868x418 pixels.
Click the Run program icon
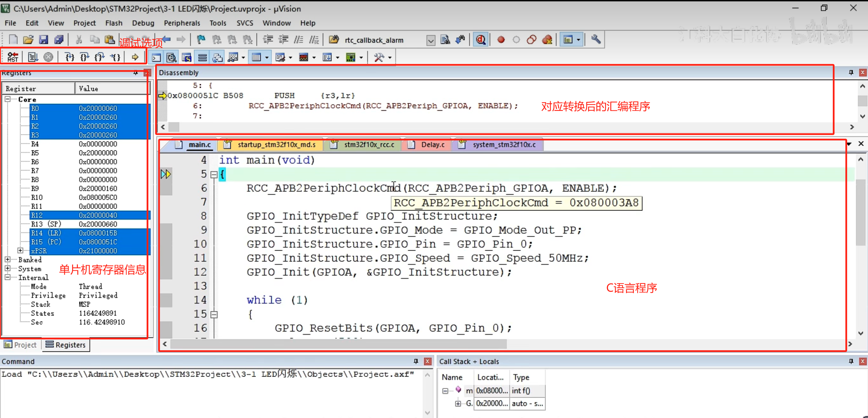[33, 57]
